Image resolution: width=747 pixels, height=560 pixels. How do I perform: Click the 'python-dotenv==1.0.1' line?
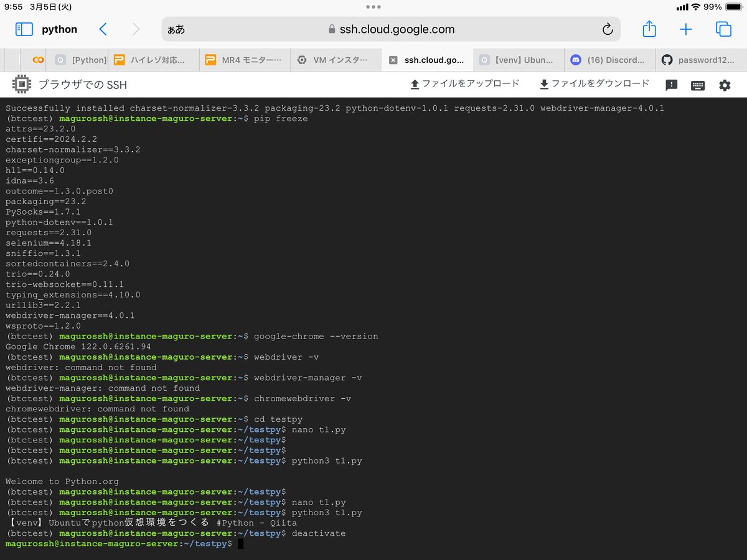pos(59,222)
